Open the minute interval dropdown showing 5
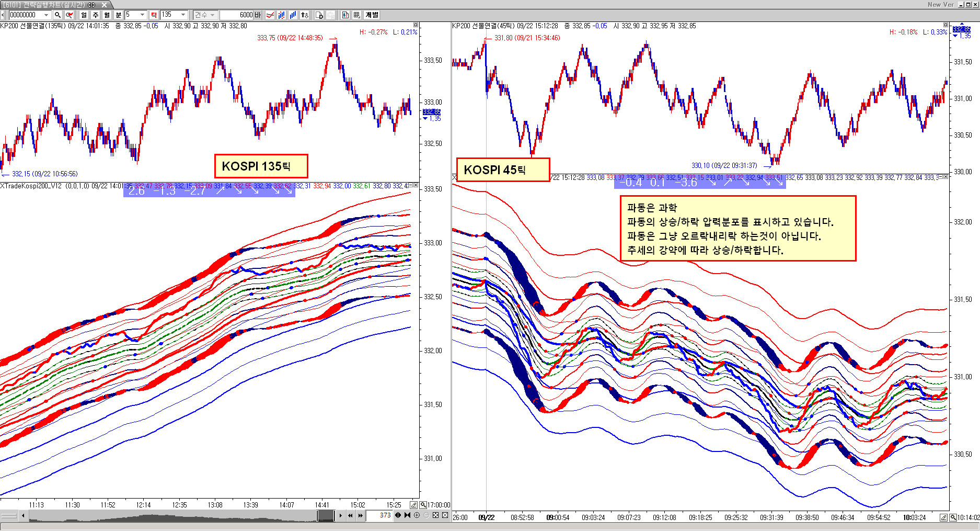980x531 pixels. coord(142,15)
